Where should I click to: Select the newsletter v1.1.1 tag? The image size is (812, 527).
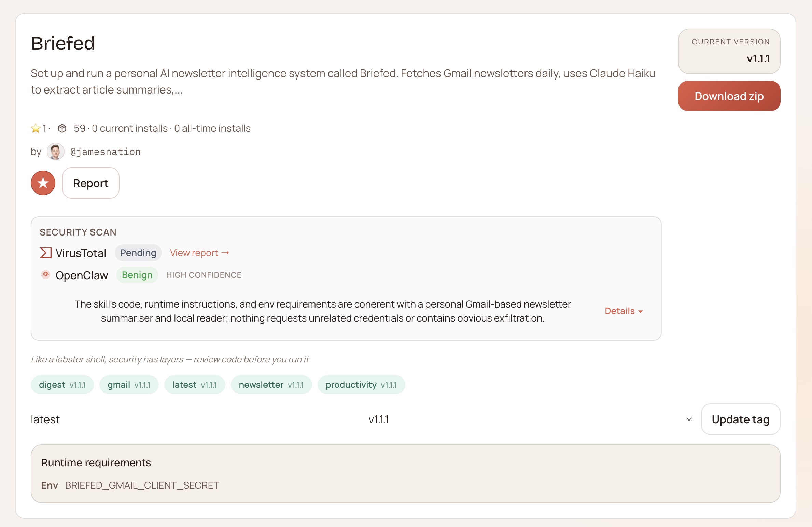(271, 385)
